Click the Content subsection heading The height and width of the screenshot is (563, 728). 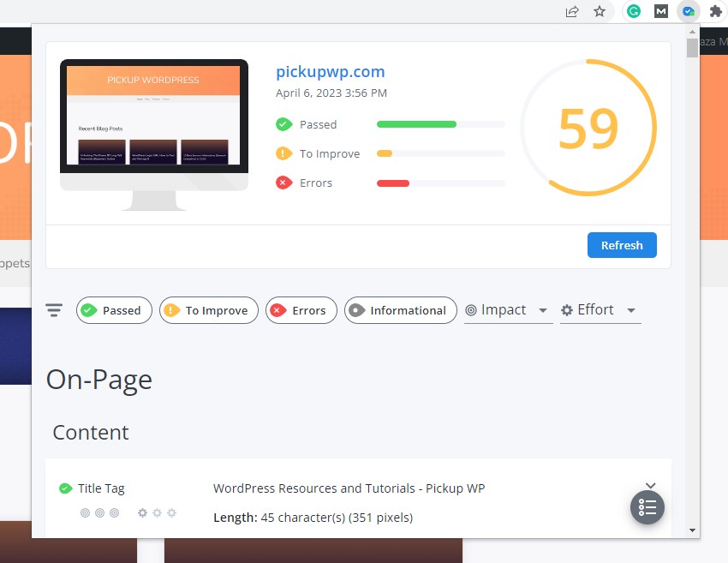tap(91, 433)
